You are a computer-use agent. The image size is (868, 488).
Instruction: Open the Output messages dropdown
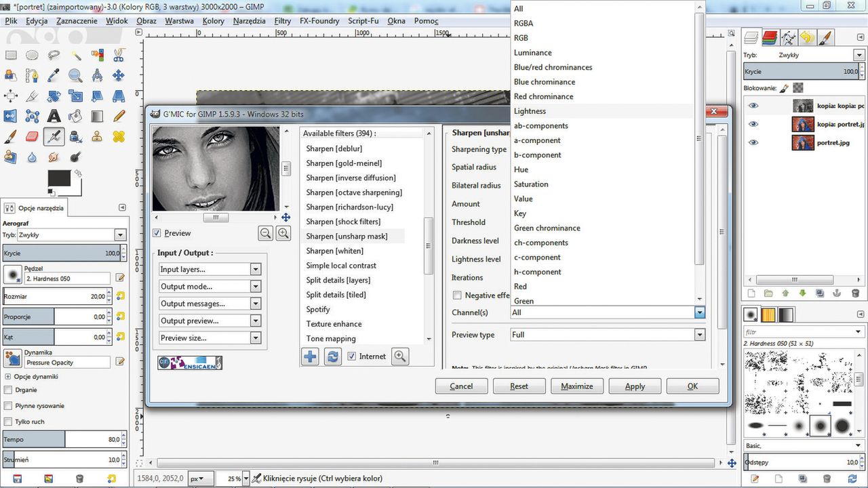(210, 304)
